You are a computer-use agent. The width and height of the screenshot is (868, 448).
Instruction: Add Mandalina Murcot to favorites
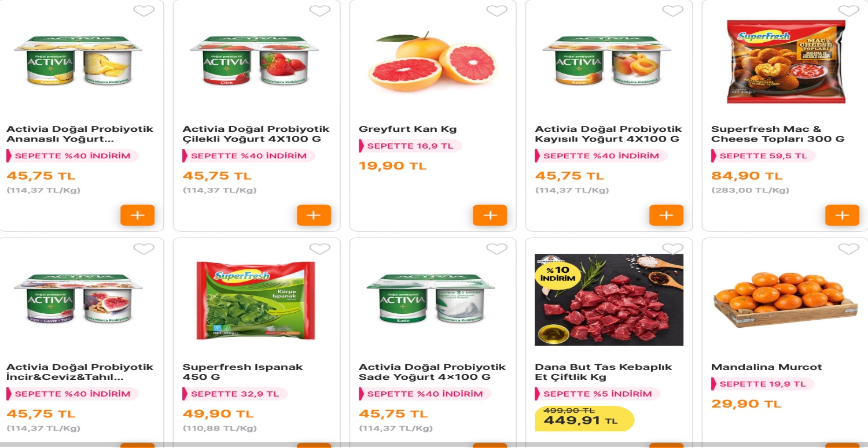(848, 249)
